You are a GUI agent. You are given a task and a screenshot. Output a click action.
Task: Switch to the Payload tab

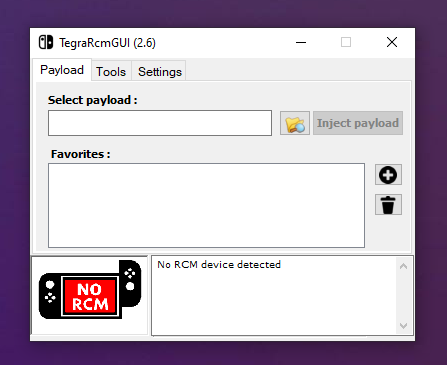[x=62, y=70]
